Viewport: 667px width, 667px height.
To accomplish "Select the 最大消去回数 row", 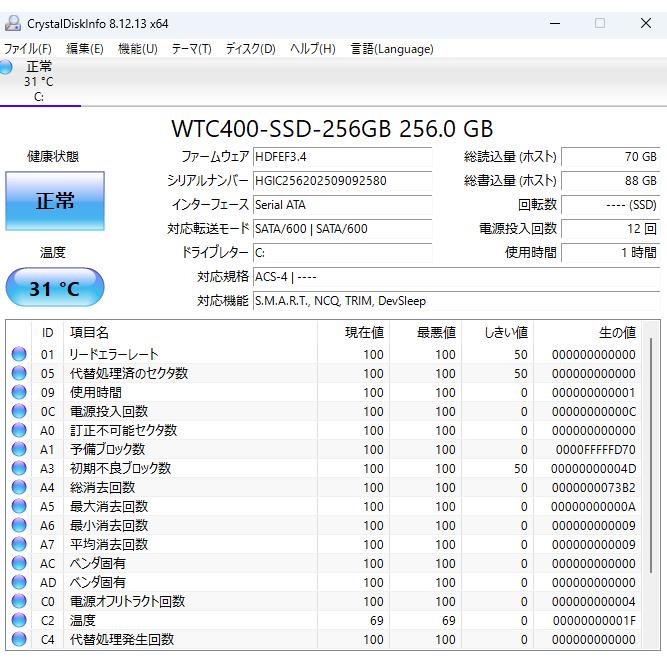I will [x=324, y=506].
